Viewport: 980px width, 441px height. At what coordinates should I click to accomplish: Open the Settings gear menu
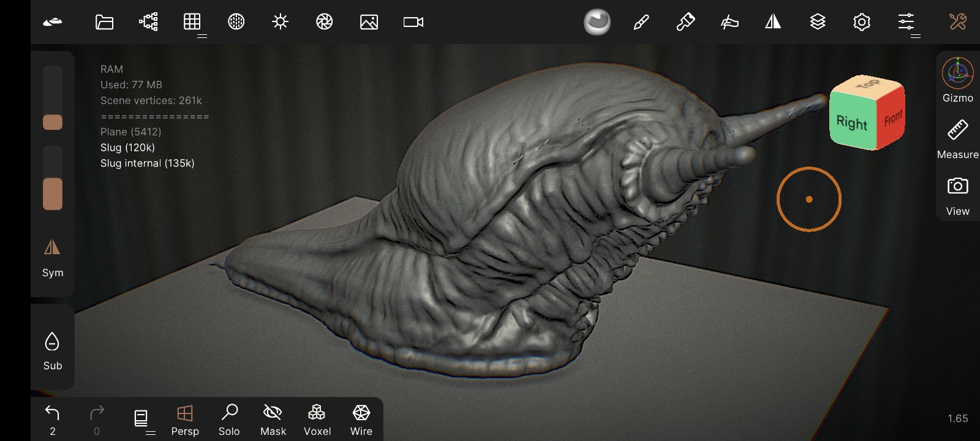tap(862, 22)
